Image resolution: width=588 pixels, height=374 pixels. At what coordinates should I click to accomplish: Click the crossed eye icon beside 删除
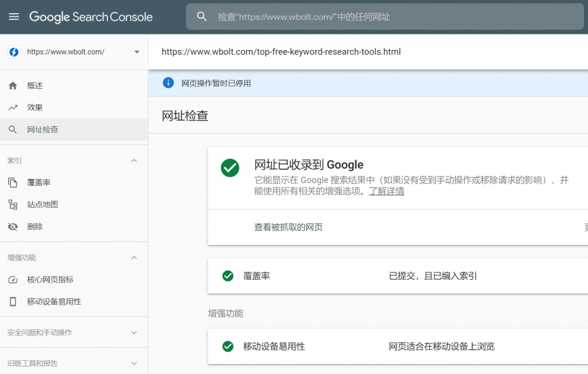(13, 227)
